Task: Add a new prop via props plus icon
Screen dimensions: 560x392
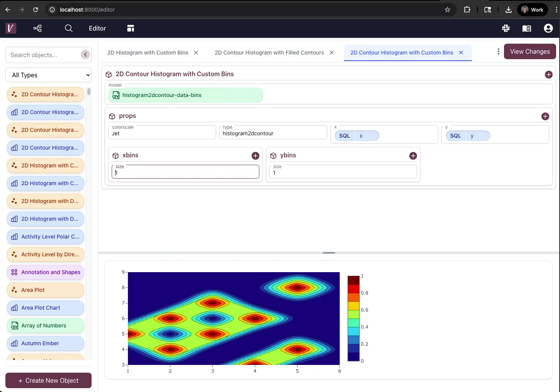Action: (x=545, y=116)
